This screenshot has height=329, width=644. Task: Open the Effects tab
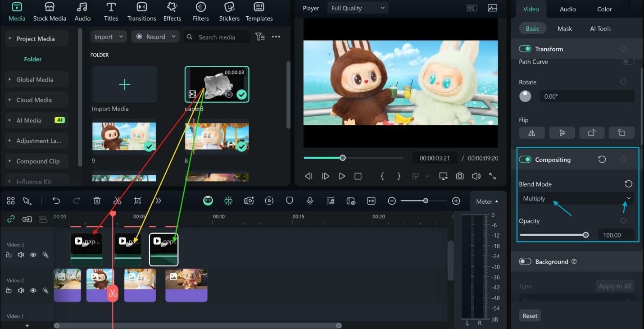[172, 12]
